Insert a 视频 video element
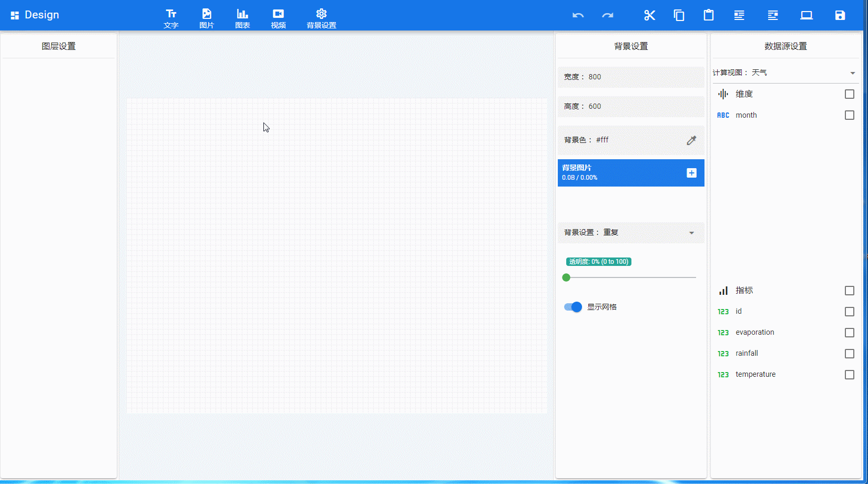The width and height of the screenshot is (868, 484). [x=278, y=18]
